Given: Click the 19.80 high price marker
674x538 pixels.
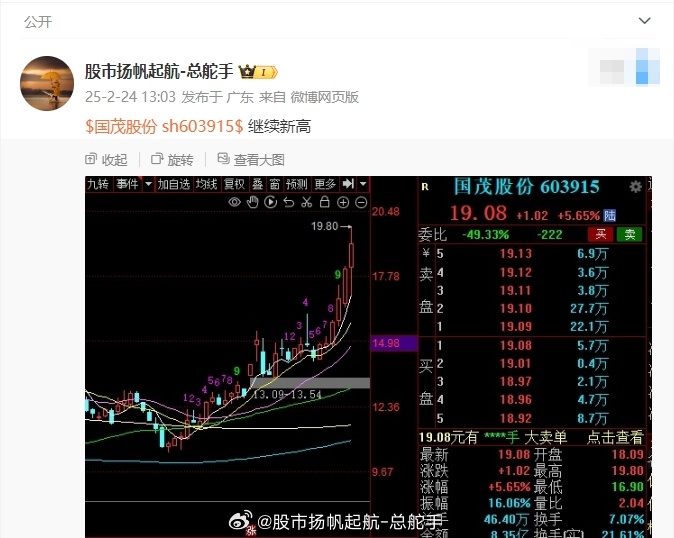Looking at the screenshot, I should click(325, 226).
